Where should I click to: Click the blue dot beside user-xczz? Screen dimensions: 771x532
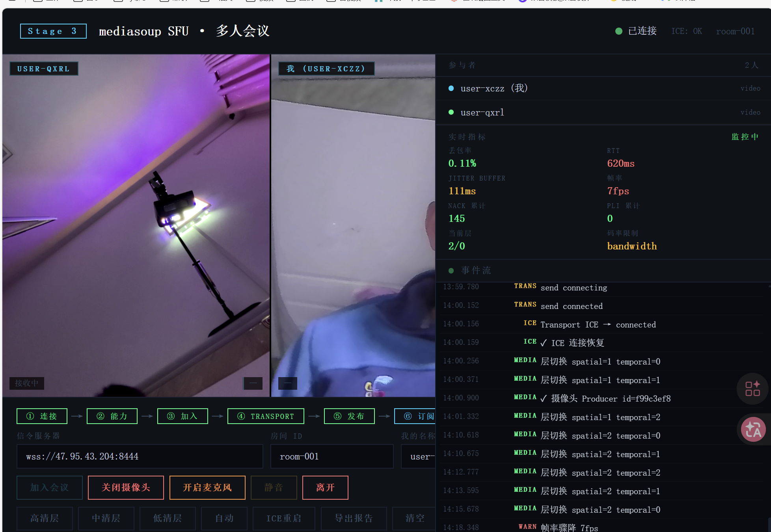tap(451, 88)
